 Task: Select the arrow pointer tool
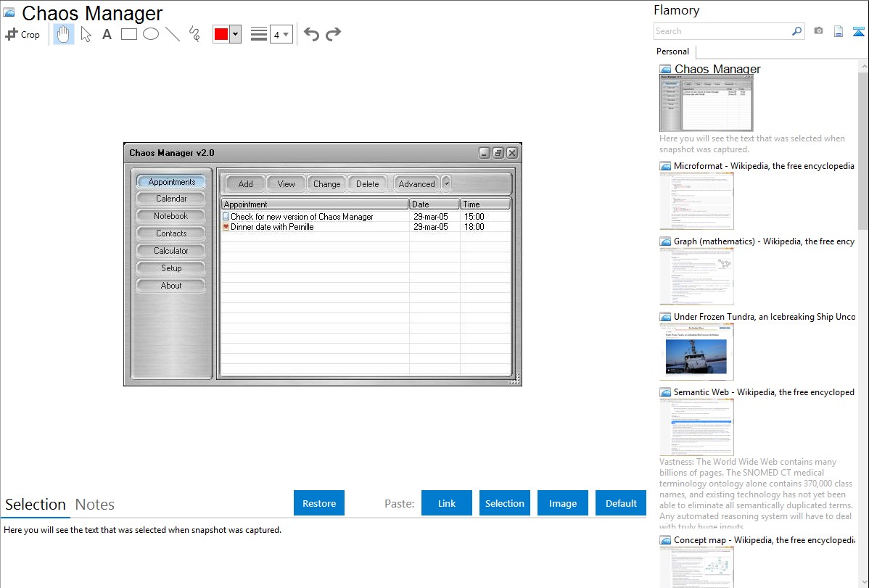(86, 34)
